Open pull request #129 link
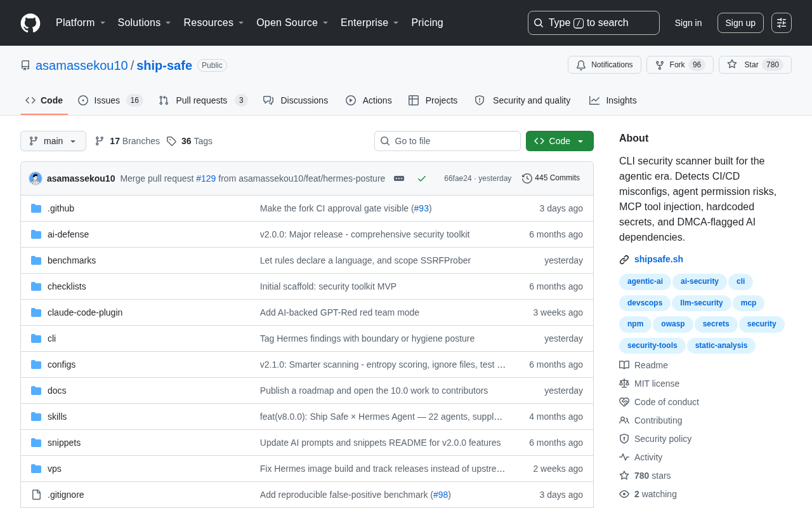The image size is (812, 508). (x=206, y=178)
